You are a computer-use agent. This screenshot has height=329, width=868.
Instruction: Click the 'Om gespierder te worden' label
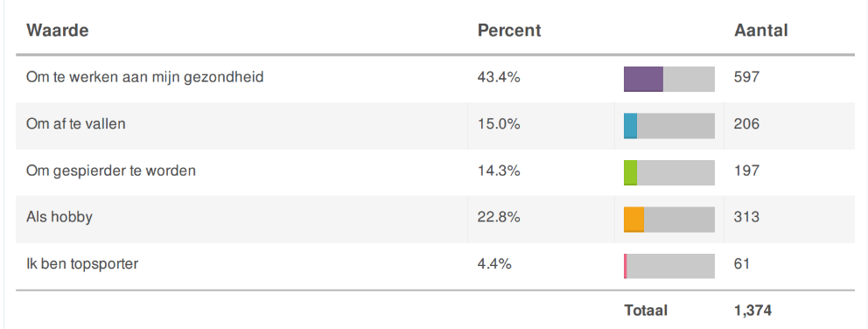point(111,171)
